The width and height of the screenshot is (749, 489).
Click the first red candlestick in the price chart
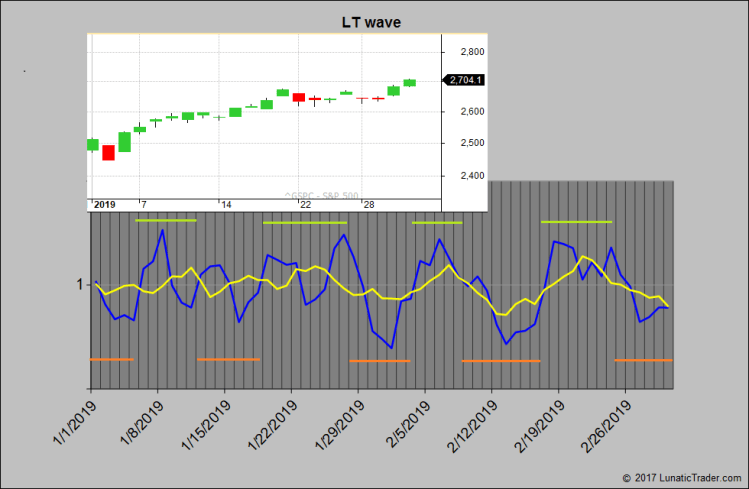coord(108,152)
